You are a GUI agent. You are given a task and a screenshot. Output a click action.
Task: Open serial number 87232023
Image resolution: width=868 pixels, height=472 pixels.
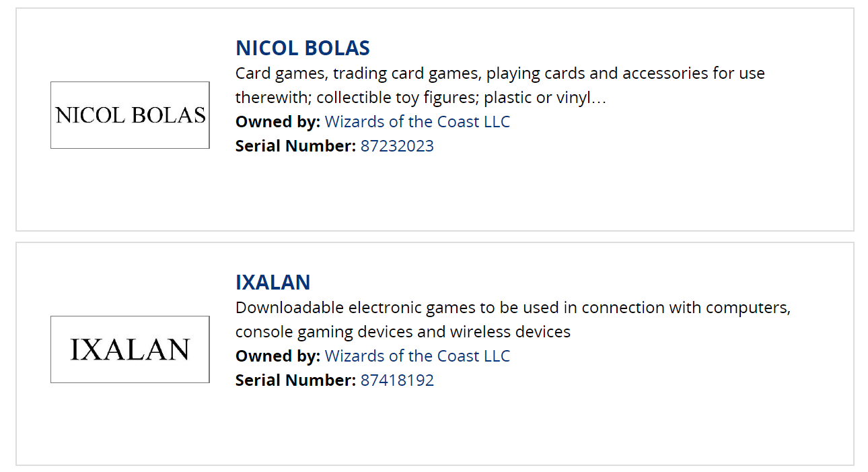[x=397, y=146]
